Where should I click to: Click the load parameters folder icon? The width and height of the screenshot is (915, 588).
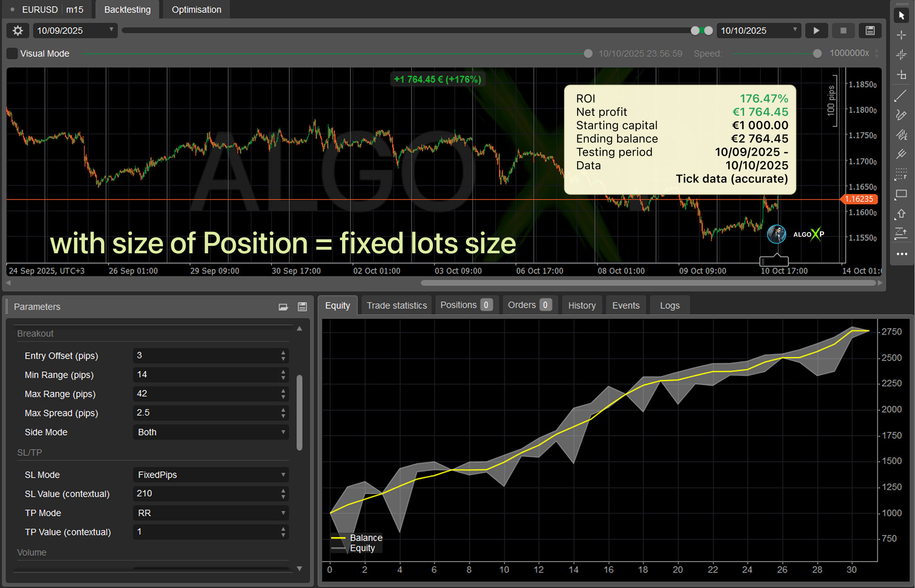tap(283, 307)
